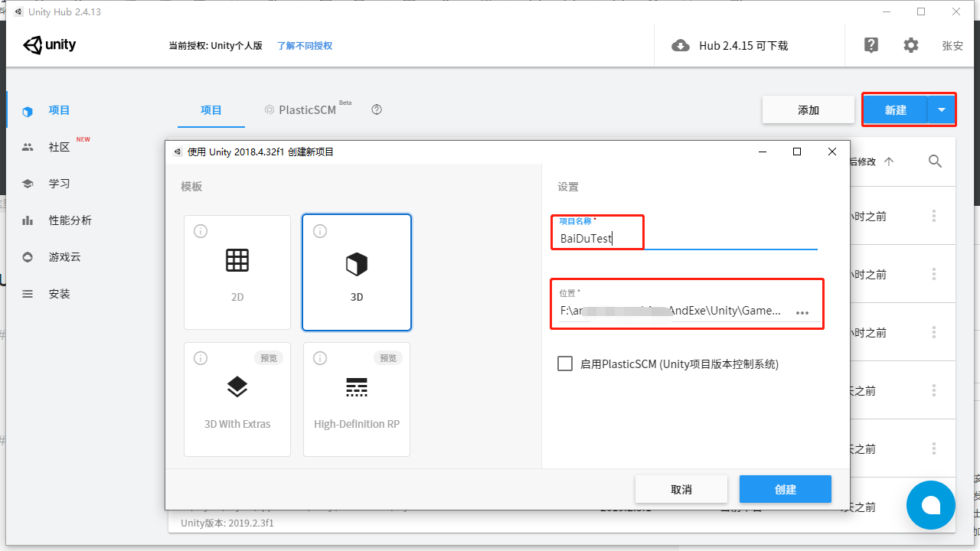Screen dimensions: 980x551
Task: Click the 性能分析 bar chart icon
Action: click(28, 220)
